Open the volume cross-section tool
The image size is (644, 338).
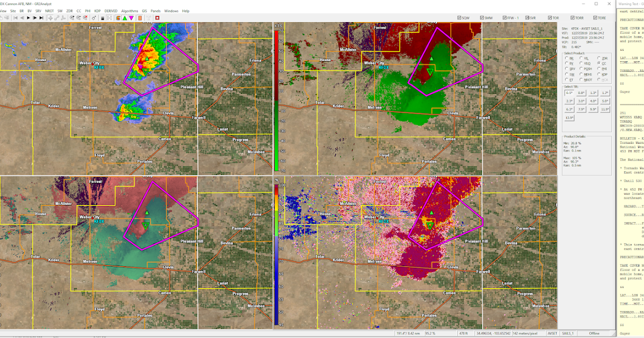click(x=62, y=18)
